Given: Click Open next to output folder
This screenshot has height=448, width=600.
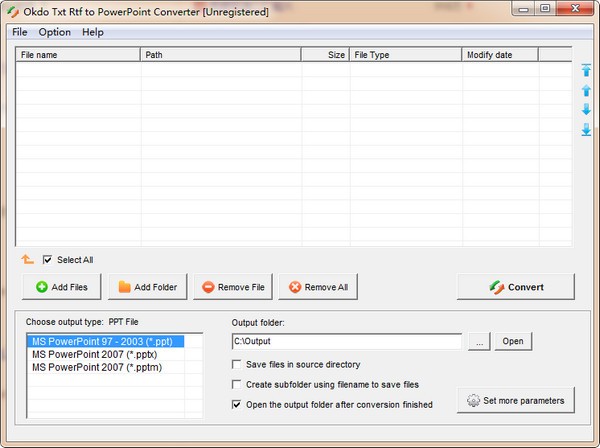Looking at the screenshot, I should (513, 341).
